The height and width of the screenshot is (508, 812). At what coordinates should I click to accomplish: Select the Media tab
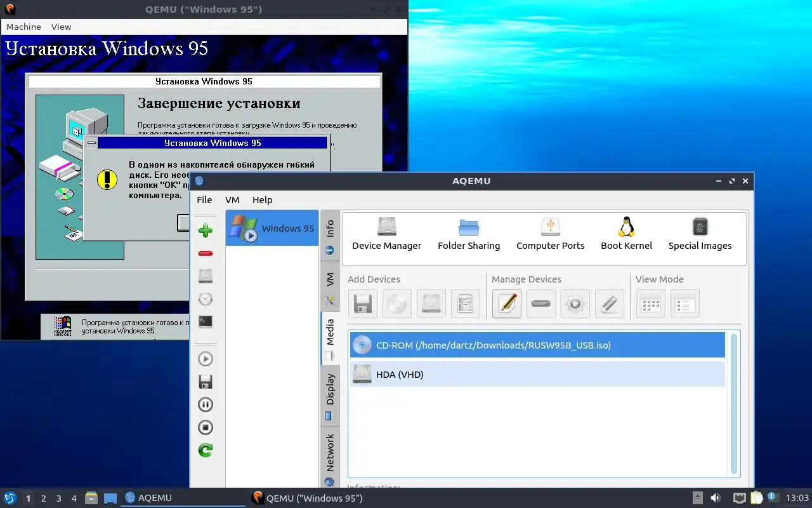[x=330, y=338]
